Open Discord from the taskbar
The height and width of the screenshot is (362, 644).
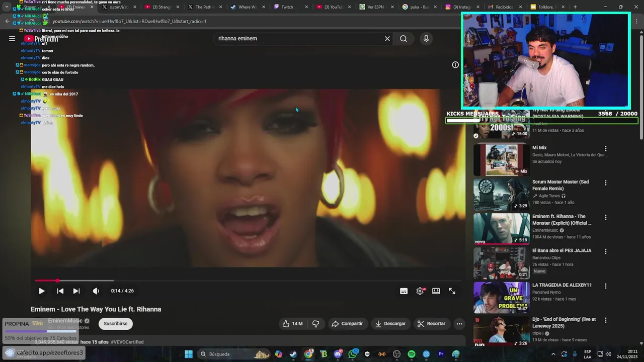click(x=338, y=354)
